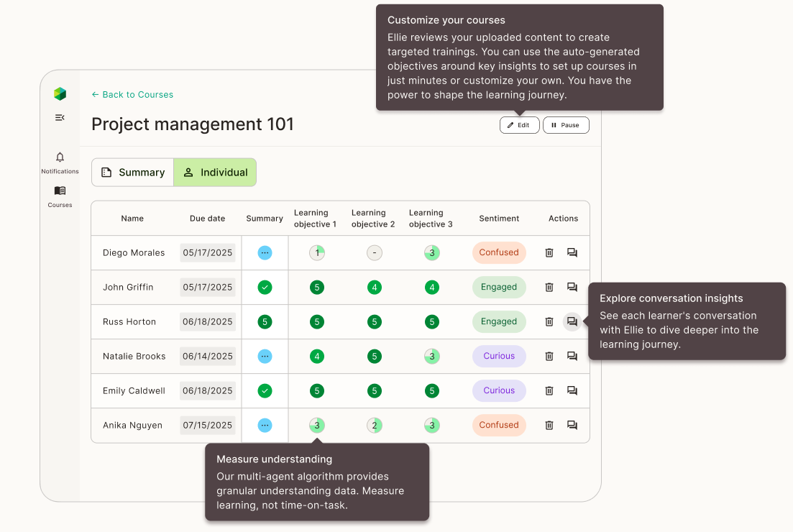Screen dimensions: 793x532
Task: Delete Diego Morales using the trash icon
Action: [x=549, y=252]
